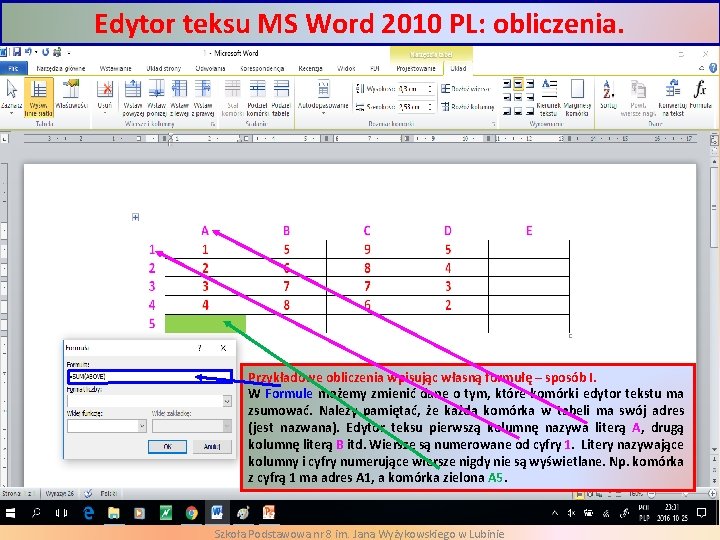This screenshot has width=720, height=540.
Task: Click Podziel komórki split cells icon
Action: (257, 97)
